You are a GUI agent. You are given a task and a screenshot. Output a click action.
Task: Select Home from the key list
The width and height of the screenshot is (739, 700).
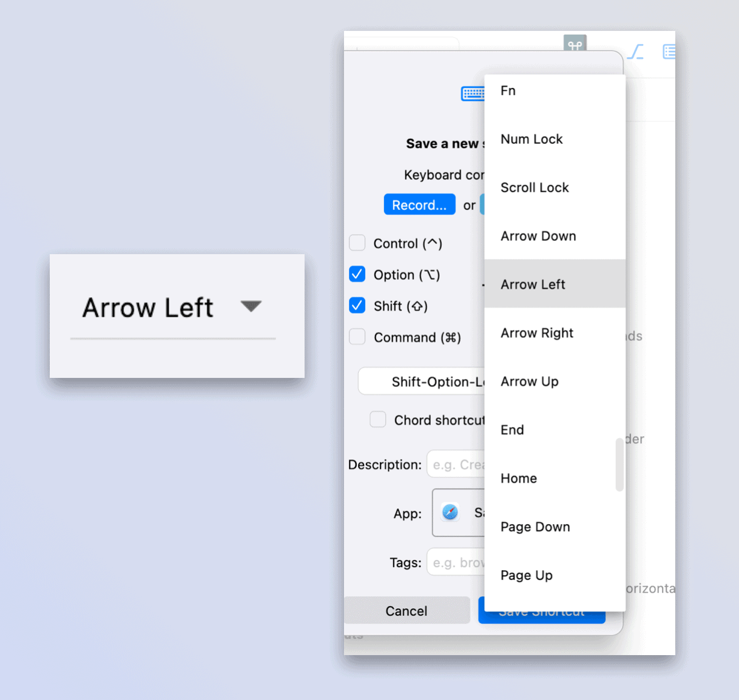(x=518, y=479)
